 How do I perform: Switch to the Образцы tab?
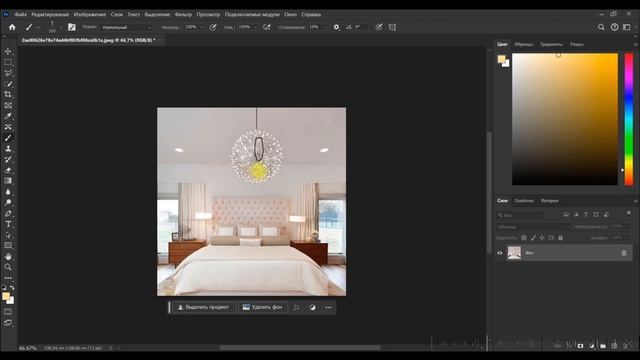point(524,44)
